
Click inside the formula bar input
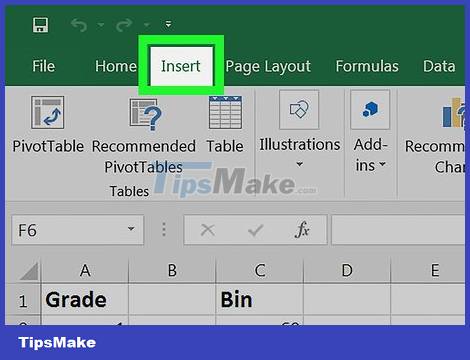pos(398,230)
